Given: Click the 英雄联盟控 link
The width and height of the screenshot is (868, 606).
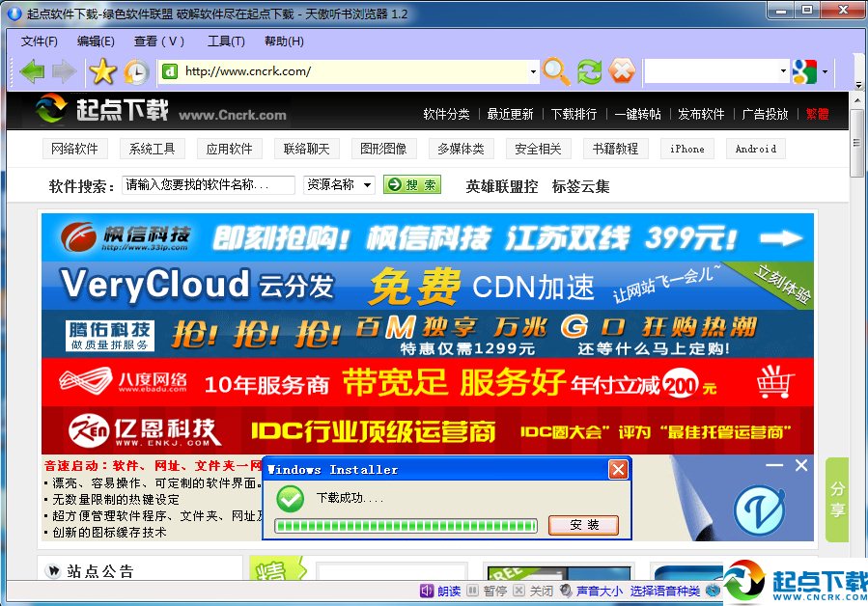Looking at the screenshot, I should [x=501, y=186].
